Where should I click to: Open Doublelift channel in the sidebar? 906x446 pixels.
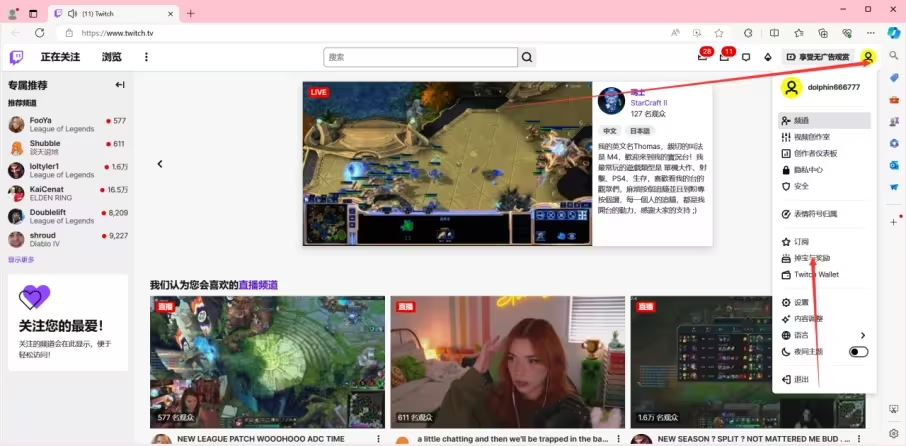68,217
